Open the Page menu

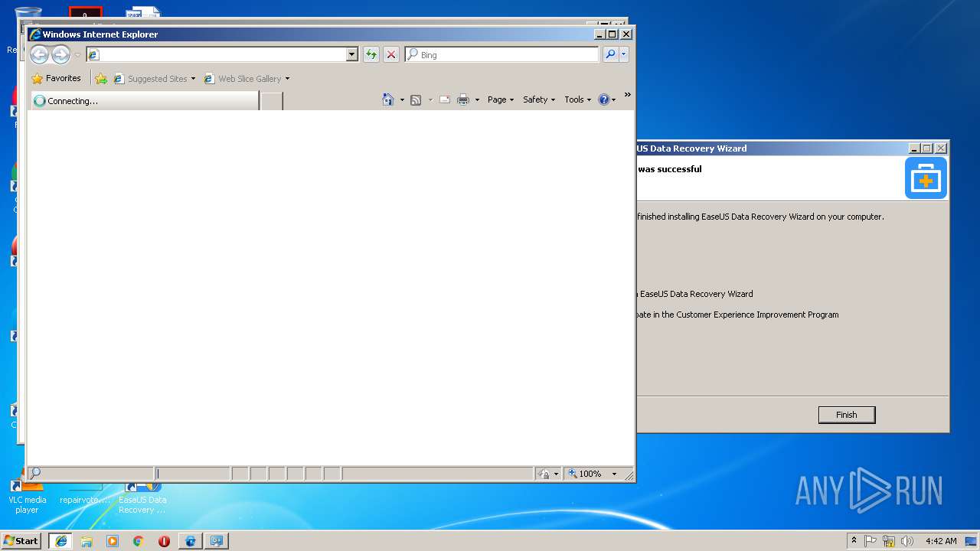pyautogui.click(x=501, y=99)
